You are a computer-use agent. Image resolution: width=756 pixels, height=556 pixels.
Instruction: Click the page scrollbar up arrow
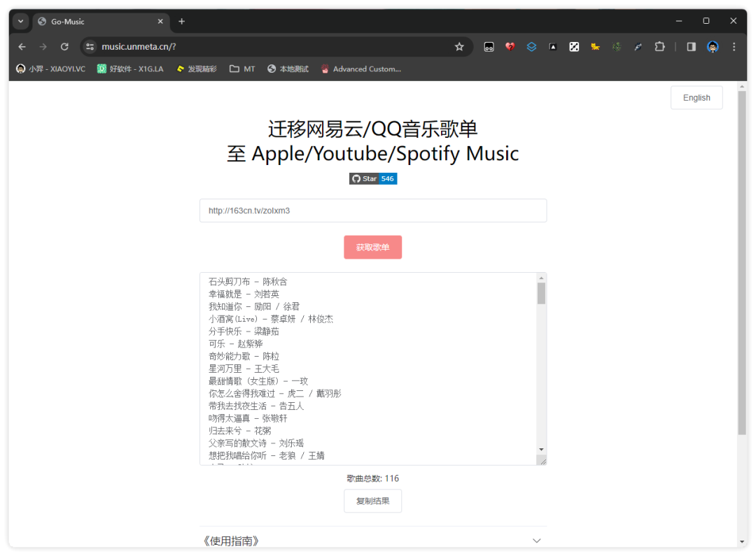pyautogui.click(x=742, y=86)
